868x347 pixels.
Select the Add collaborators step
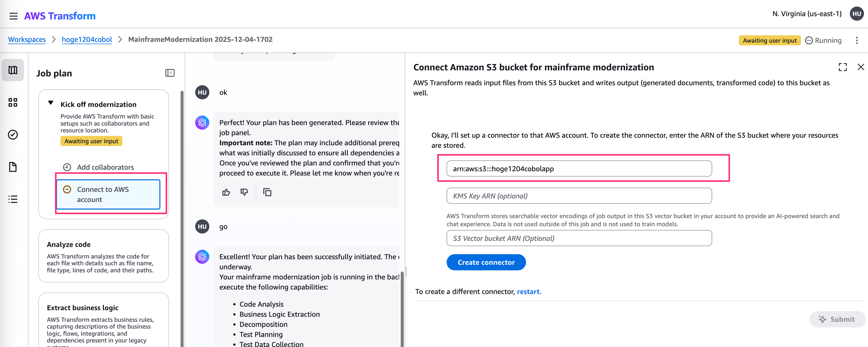coord(105,167)
